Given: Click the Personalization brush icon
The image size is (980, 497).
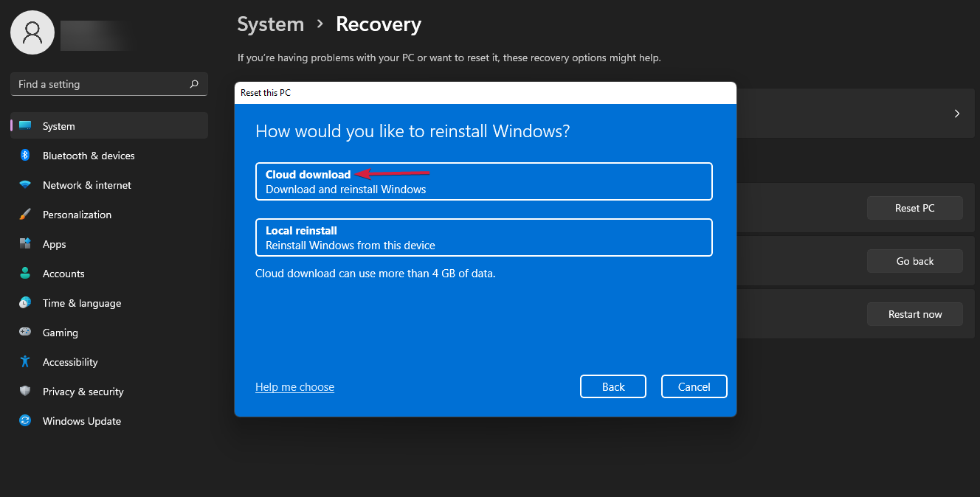Looking at the screenshot, I should [26, 215].
